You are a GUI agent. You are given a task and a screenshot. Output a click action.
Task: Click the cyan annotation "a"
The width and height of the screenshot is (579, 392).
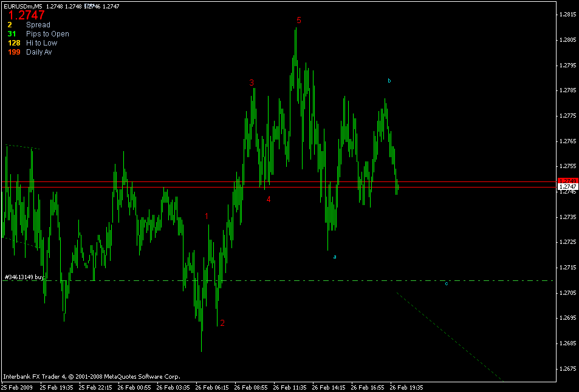point(334,256)
